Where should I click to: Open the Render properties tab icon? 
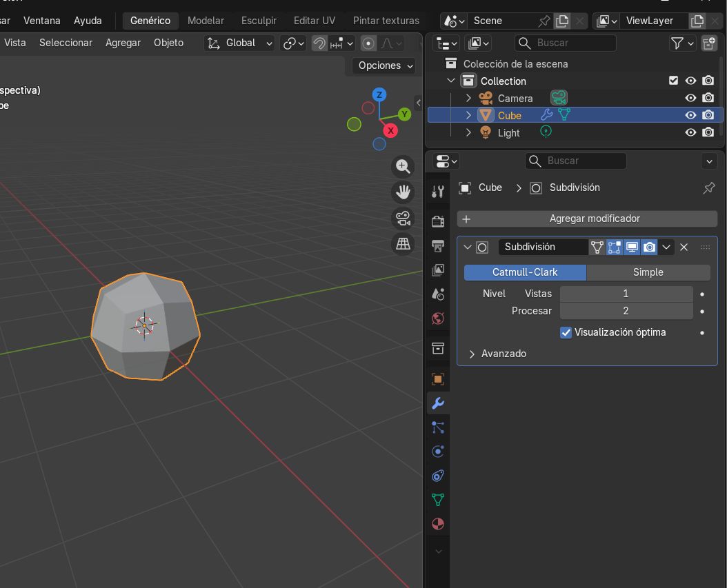[x=437, y=221]
